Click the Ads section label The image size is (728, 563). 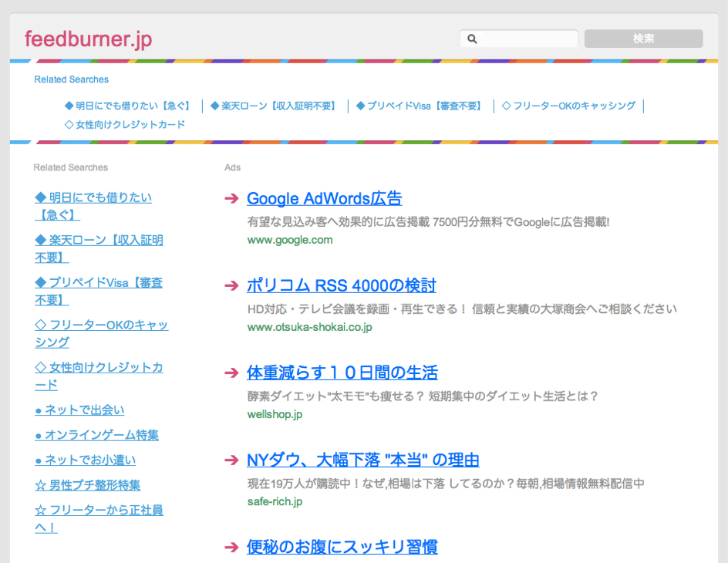[x=233, y=167]
